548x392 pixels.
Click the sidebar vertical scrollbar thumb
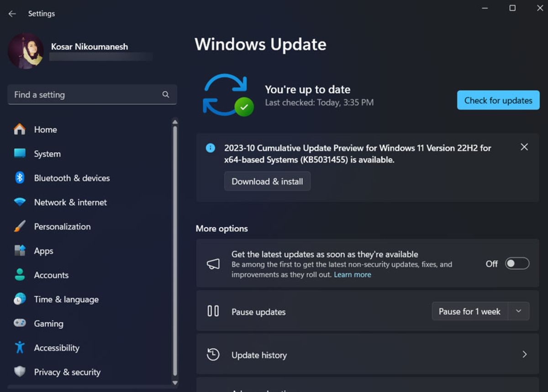pos(175,251)
